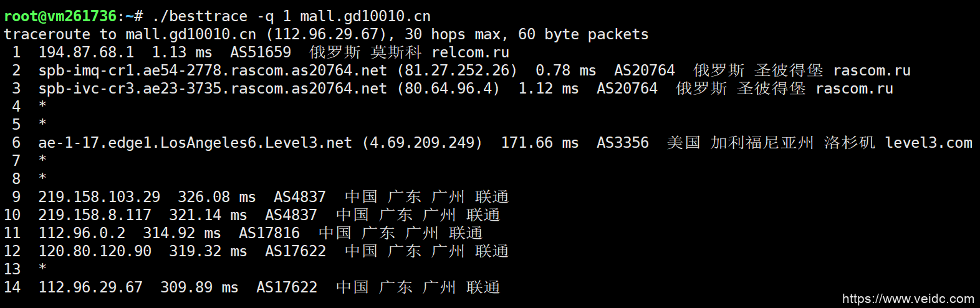
Task: Click the AS20764 label on hop 2
Action: (644, 70)
